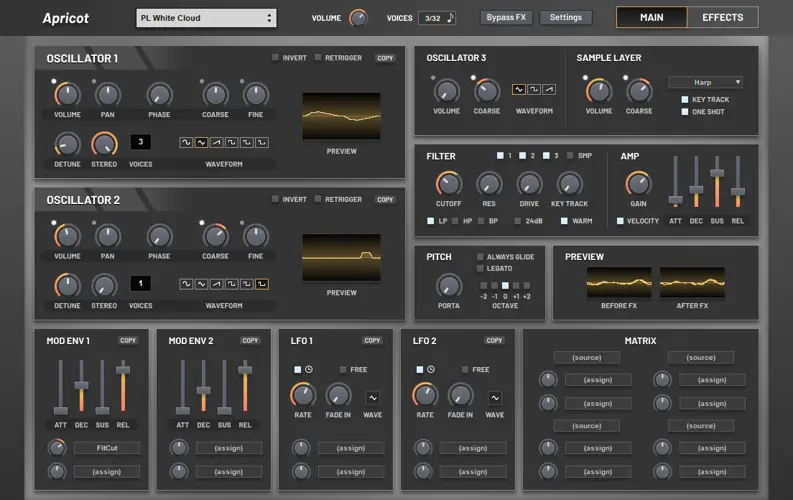Enable Always Glide in Pitch section
This screenshot has width=793, height=500.
pyautogui.click(x=480, y=257)
